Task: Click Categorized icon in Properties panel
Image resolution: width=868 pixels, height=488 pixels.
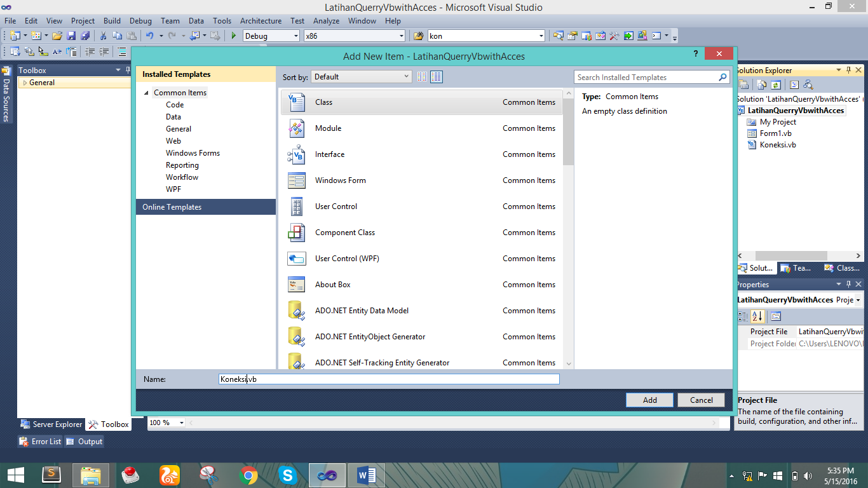Action: point(743,316)
